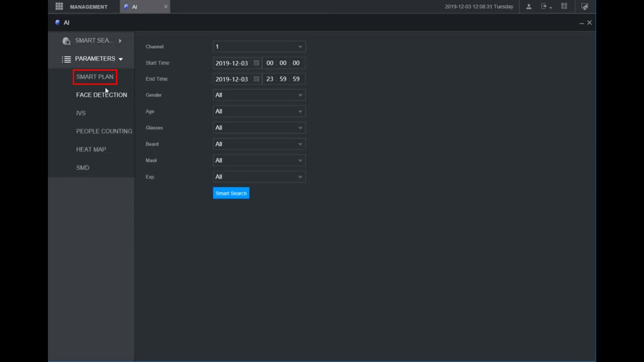
Task: Close the AI tab
Action: click(x=165, y=6)
